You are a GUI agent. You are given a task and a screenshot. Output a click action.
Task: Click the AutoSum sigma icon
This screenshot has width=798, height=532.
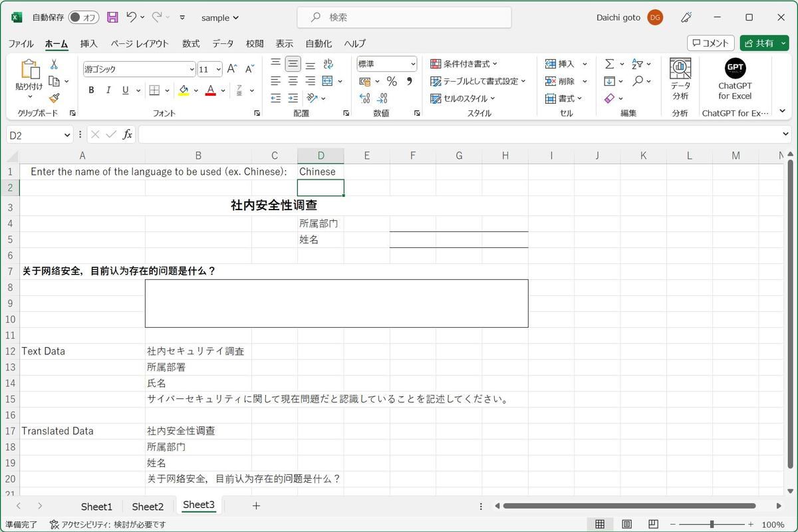tap(609, 64)
